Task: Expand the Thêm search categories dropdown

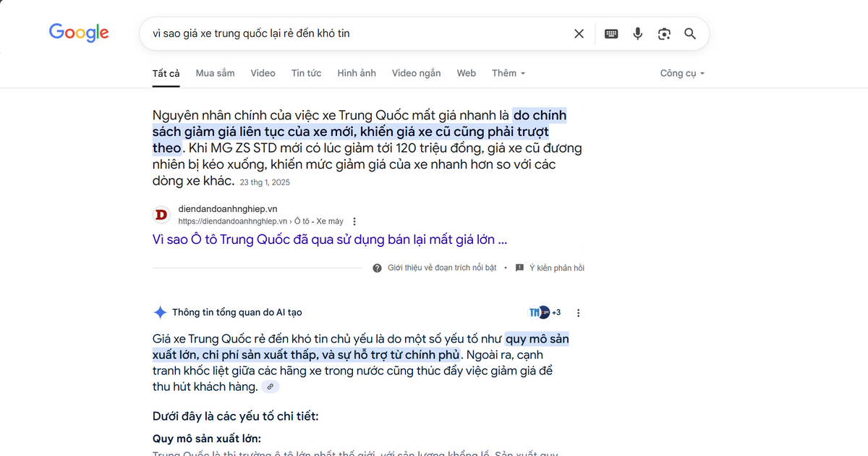Action: pos(509,73)
